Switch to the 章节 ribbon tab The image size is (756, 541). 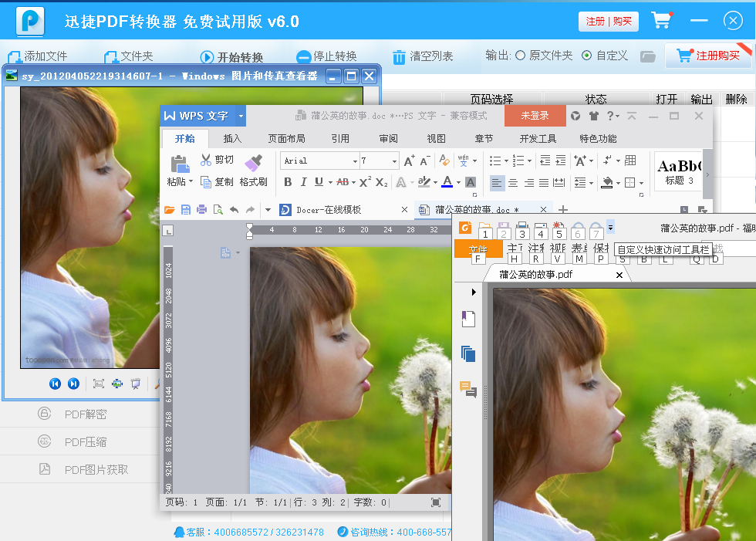pos(484,139)
